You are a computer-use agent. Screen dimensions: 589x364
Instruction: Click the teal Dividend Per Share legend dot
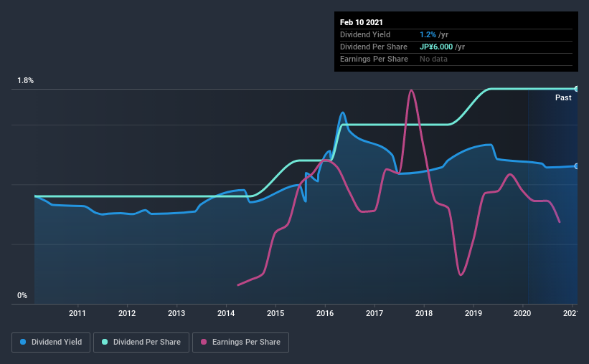105,342
